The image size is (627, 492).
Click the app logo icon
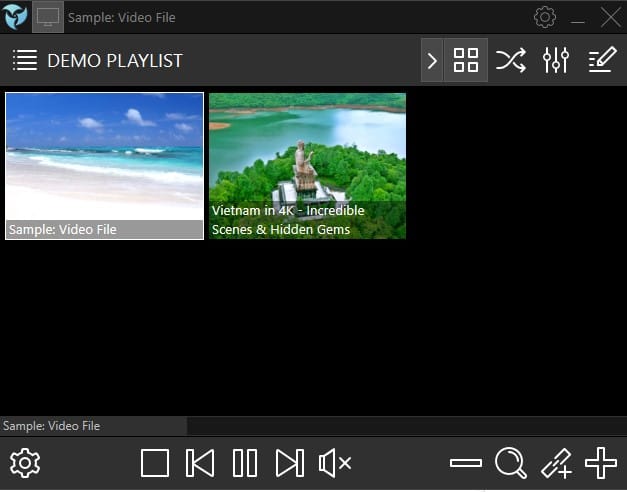pyautogui.click(x=15, y=17)
